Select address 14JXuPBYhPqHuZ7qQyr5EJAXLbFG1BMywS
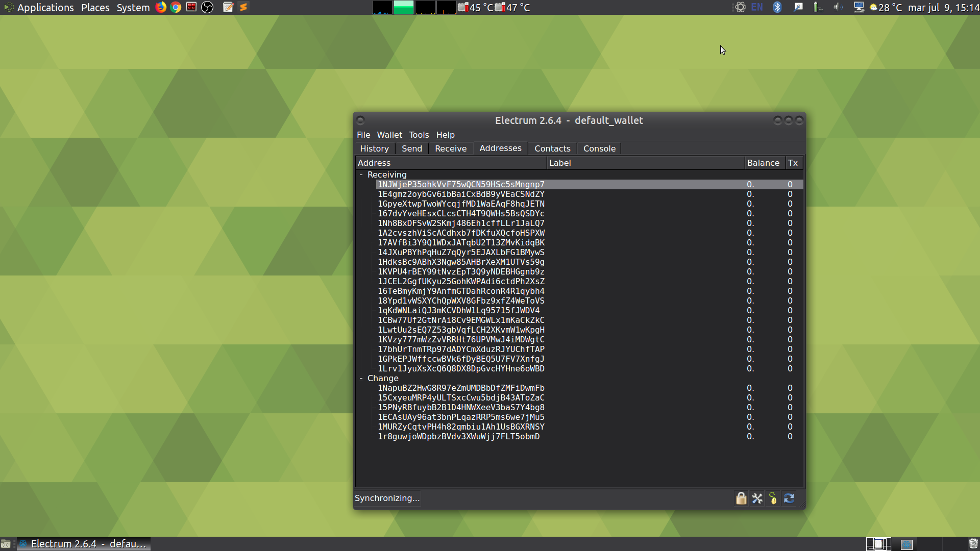The height and width of the screenshot is (551, 980). [461, 252]
